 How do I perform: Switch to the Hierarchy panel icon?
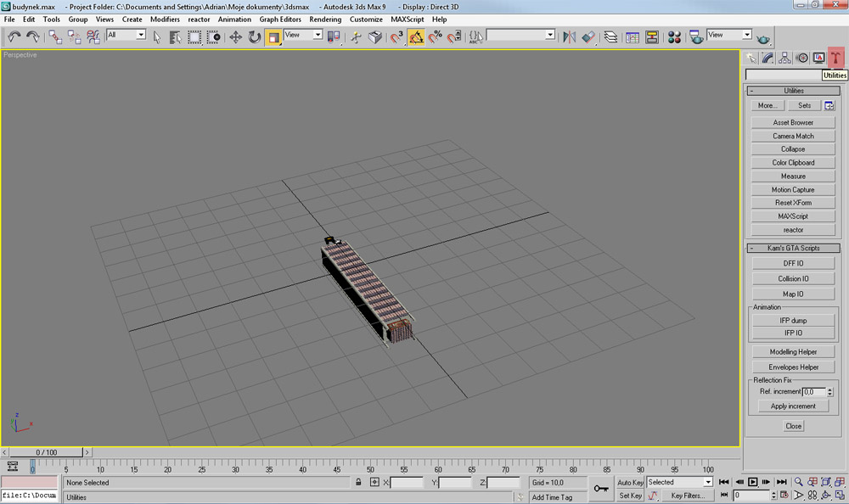point(784,58)
